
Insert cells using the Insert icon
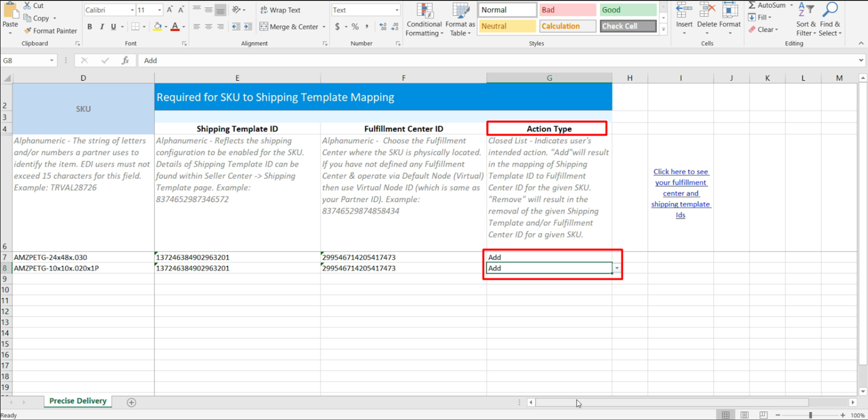pyautogui.click(x=684, y=9)
